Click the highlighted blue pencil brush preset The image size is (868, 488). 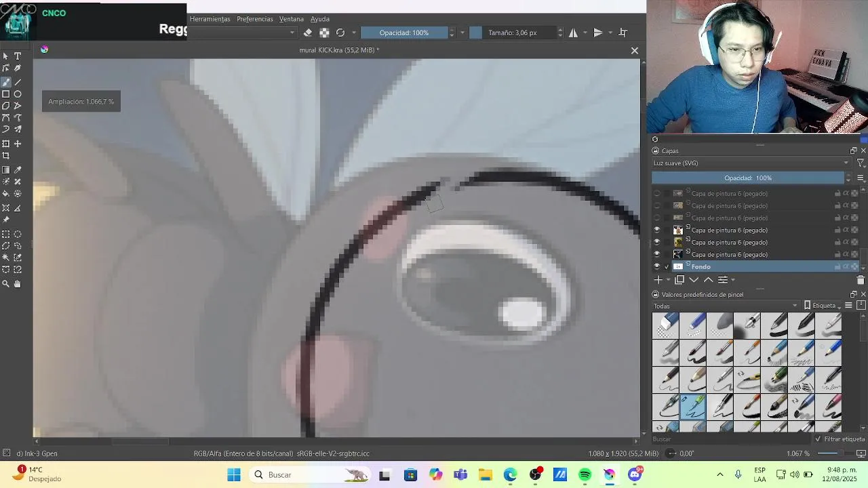pos(692,407)
